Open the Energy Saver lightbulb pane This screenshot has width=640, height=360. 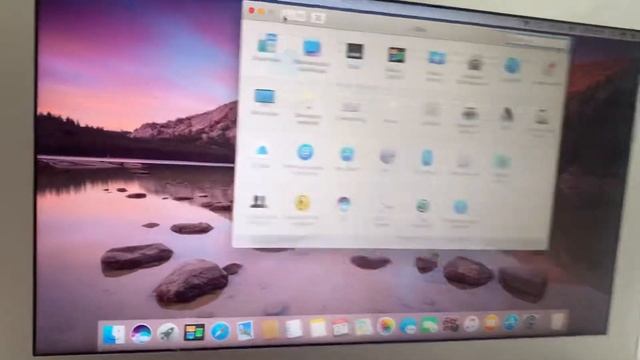tap(309, 102)
